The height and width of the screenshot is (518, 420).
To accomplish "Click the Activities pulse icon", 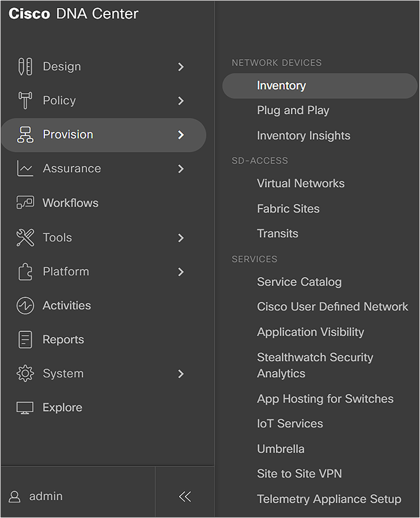I will pos(25,306).
